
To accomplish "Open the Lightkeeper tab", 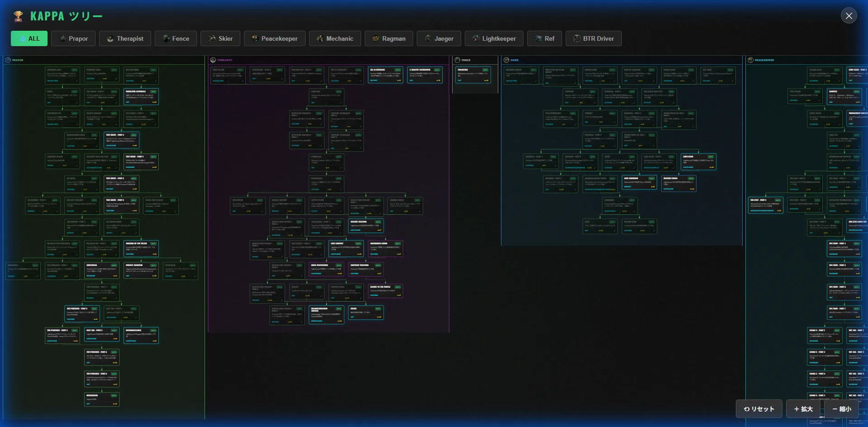I will click(x=494, y=38).
